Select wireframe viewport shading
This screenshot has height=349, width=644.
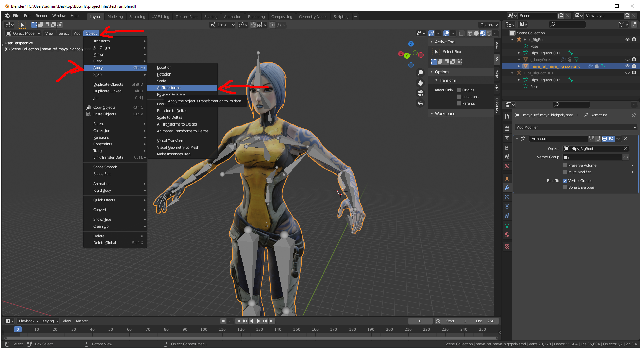point(470,33)
